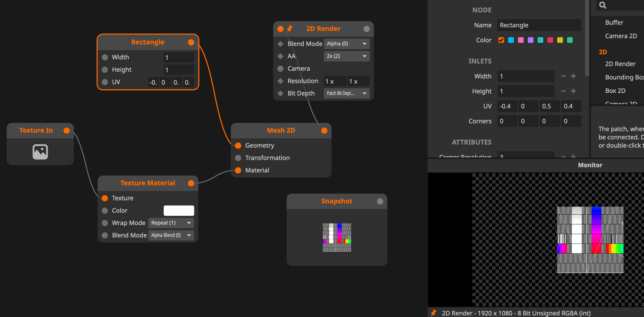
Task: Click the minus icon next to Height inlet
Action: click(x=563, y=91)
